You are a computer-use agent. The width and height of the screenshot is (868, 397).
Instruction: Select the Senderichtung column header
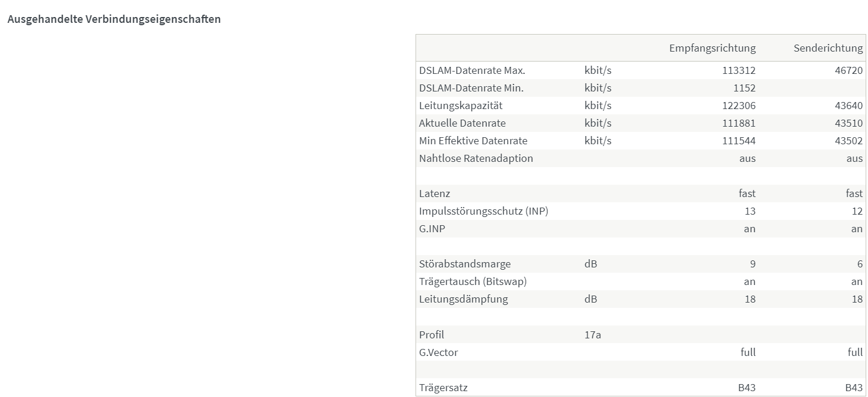[x=828, y=48]
